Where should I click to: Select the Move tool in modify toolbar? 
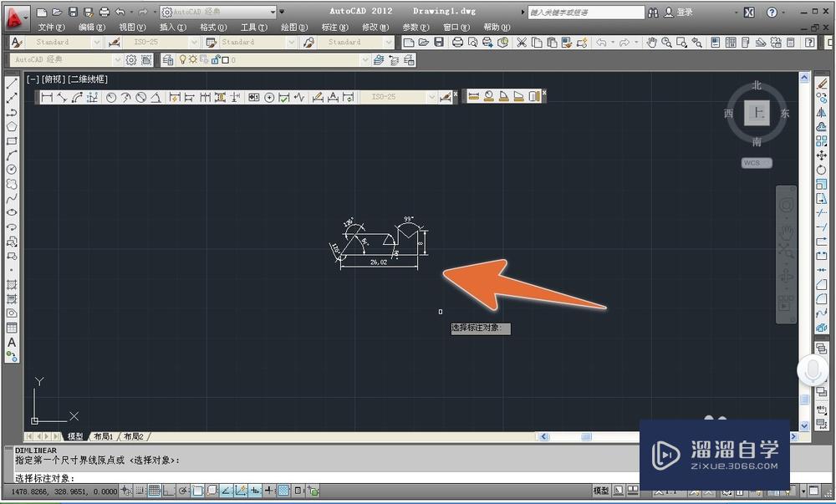pyautogui.click(x=822, y=155)
